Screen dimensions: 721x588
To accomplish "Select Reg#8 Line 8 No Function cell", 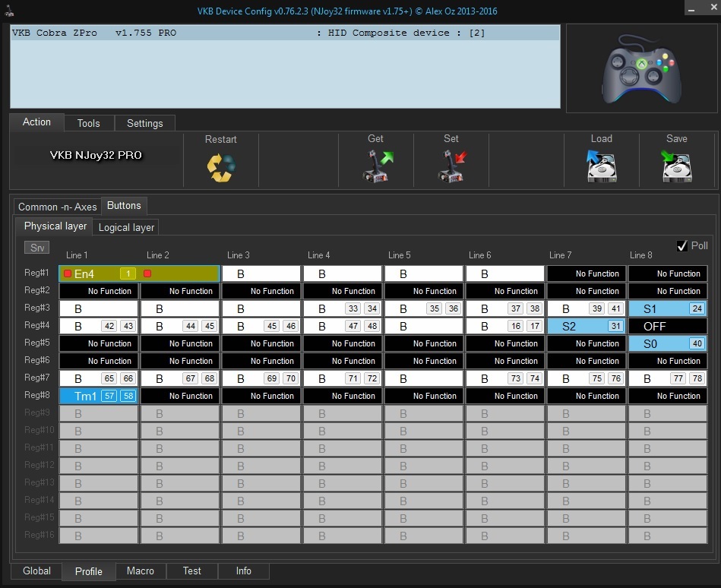I will coord(668,396).
